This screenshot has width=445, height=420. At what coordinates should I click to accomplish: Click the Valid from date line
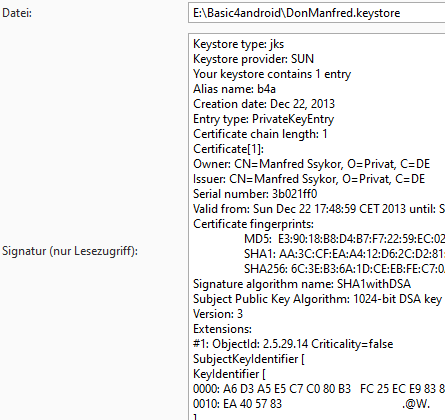pyautogui.click(x=319, y=209)
